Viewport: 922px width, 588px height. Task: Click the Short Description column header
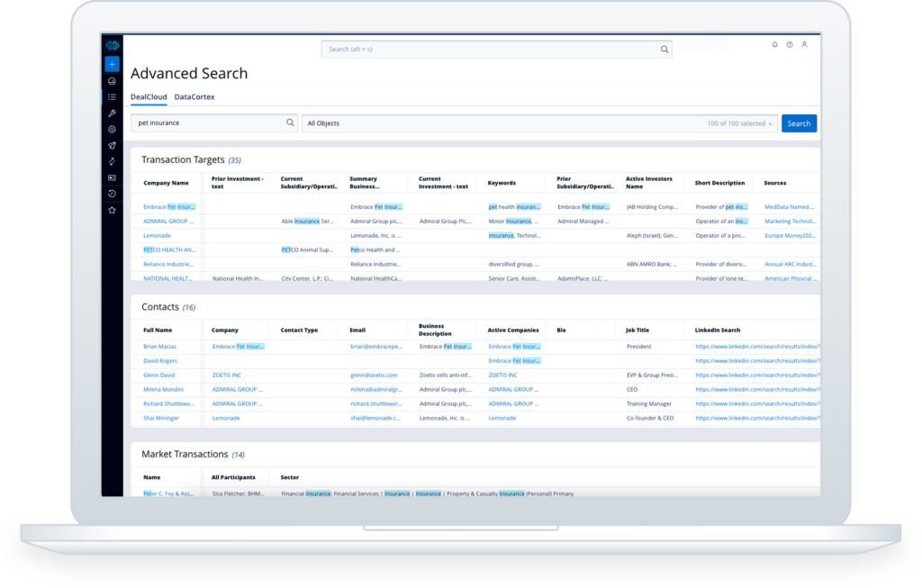click(719, 183)
